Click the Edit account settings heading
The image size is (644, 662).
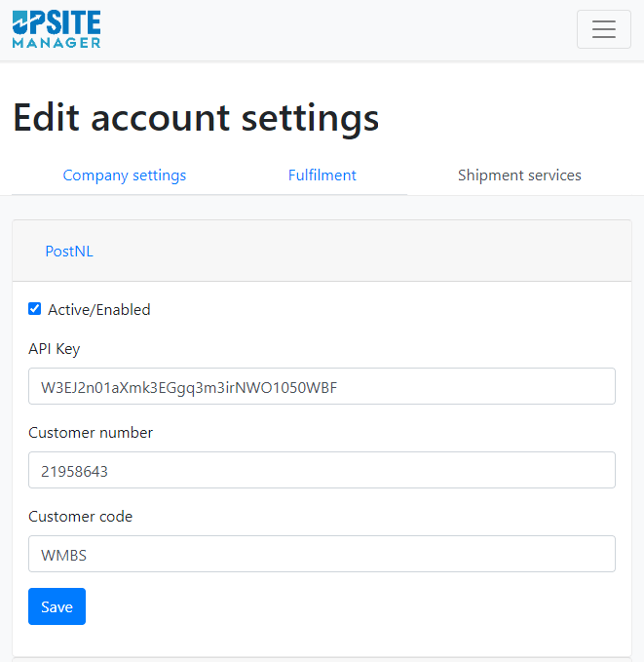click(196, 118)
